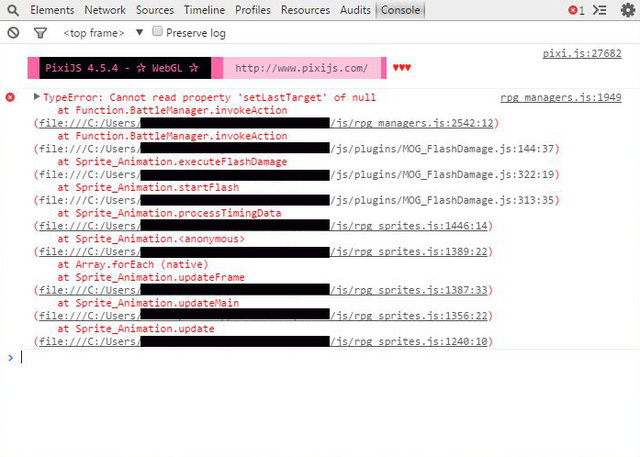Open the Resources tab

305,10
